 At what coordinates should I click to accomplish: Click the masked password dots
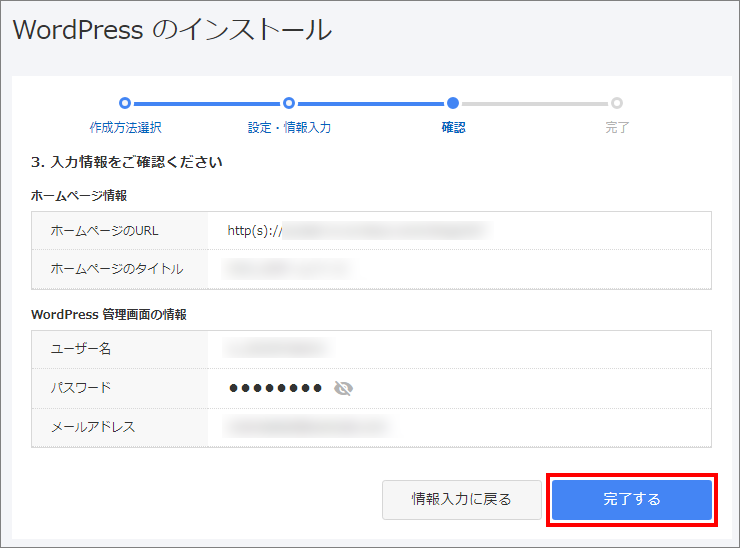(x=275, y=388)
